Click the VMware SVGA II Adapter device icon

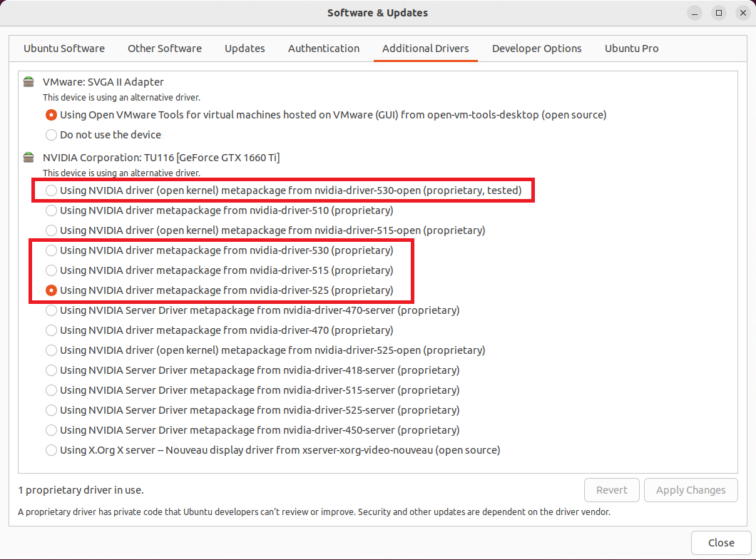29,82
